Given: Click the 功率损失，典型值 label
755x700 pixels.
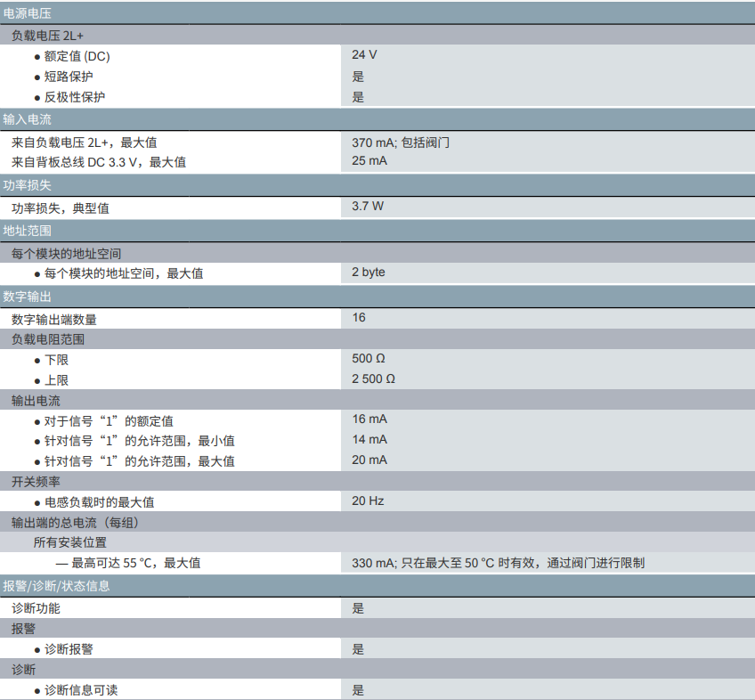Looking at the screenshot, I should 61,208.
